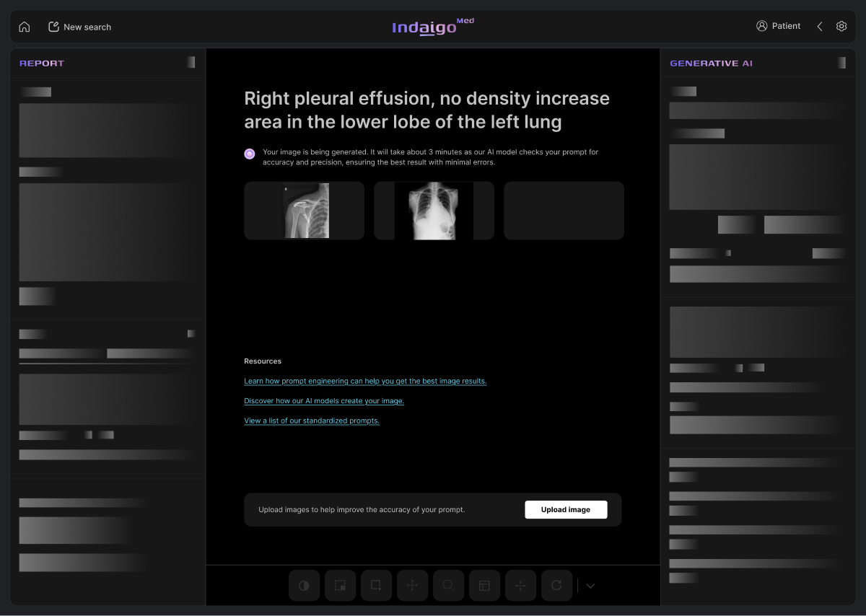Open the chest X-ray thumbnail
Screen dimensions: 866x616
pyautogui.click(x=434, y=211)
